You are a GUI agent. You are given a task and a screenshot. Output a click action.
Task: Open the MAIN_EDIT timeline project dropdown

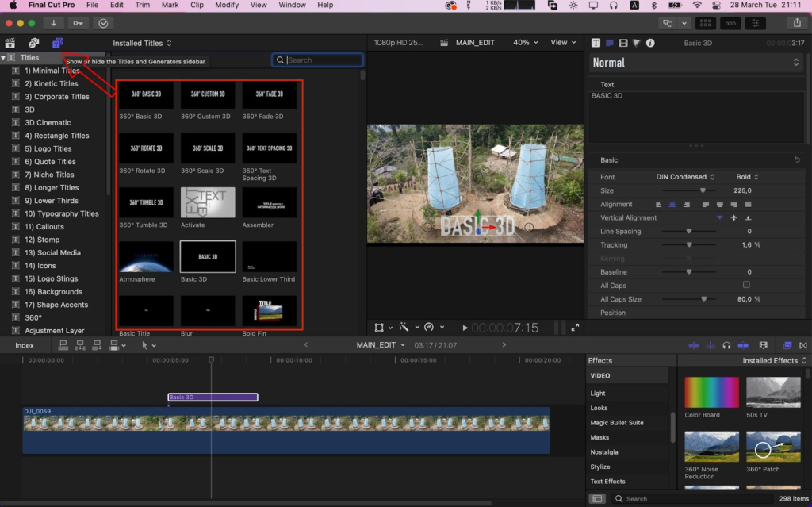point(381,344)
